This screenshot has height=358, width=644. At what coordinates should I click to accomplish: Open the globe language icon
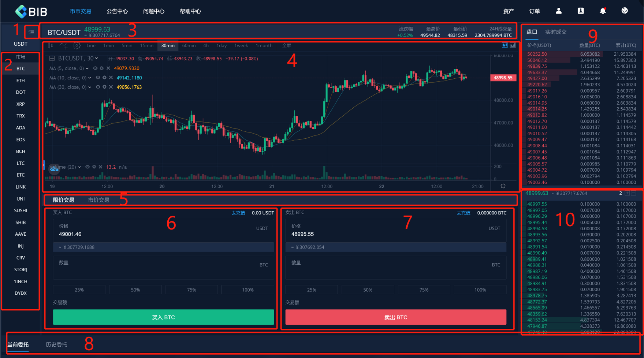point(625,11)
